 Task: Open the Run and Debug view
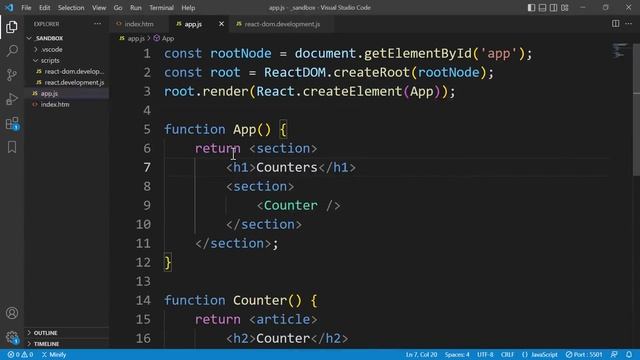12,99
